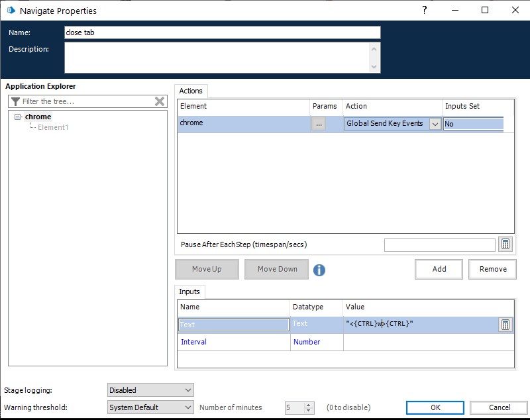This screenshot has height=420, width=530.
Task: Click the help question mark in title bar
Action: (425, 10)
